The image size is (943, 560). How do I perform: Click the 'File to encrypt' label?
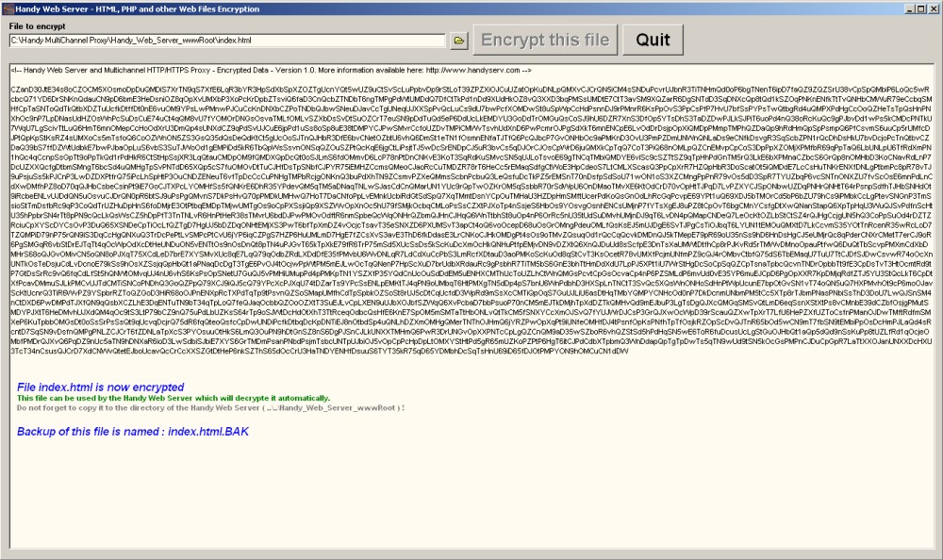tap(38, 26)
